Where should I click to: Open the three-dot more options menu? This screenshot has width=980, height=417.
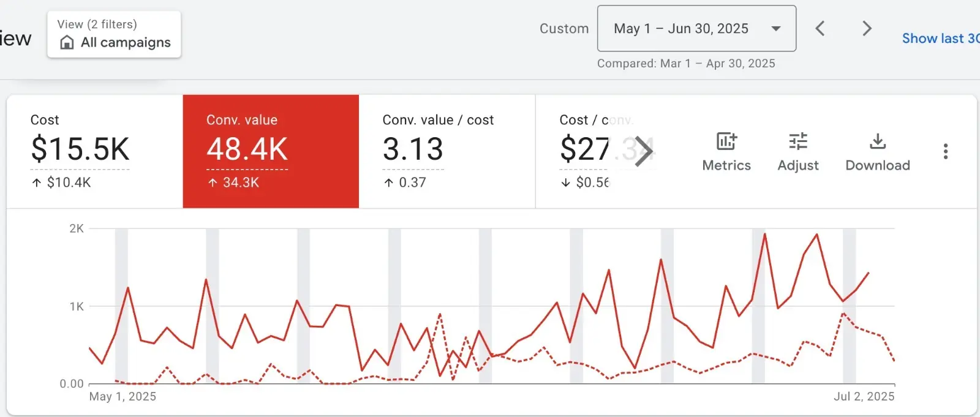(946, 151)
